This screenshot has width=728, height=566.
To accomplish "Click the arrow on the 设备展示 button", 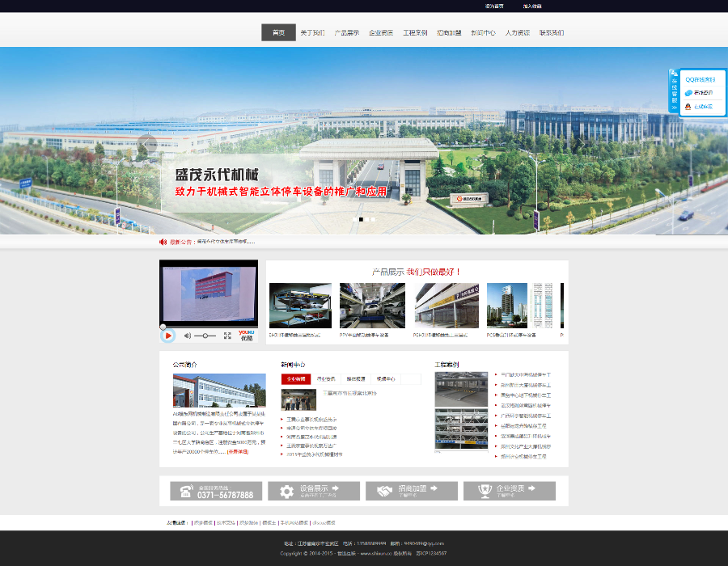I will (336, 488).
